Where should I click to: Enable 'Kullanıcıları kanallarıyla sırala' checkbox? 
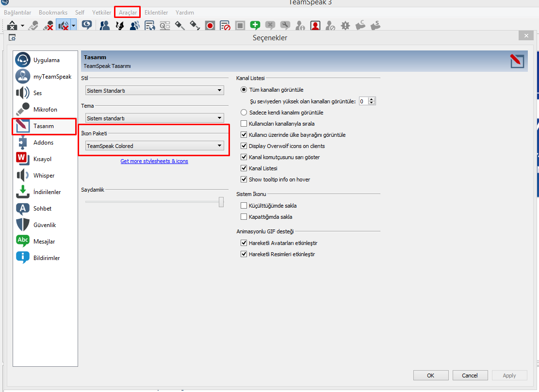click(x=244, y=123)
